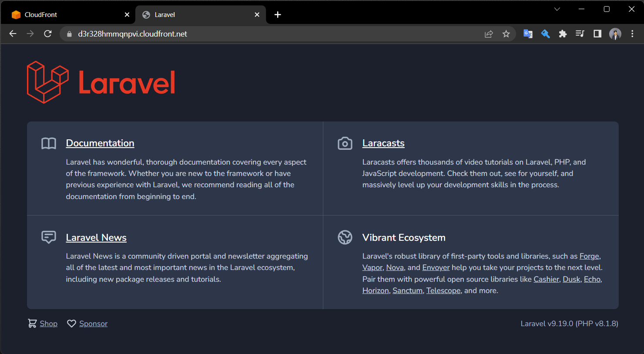Toggle the browser side panel icon

[597, 34]
